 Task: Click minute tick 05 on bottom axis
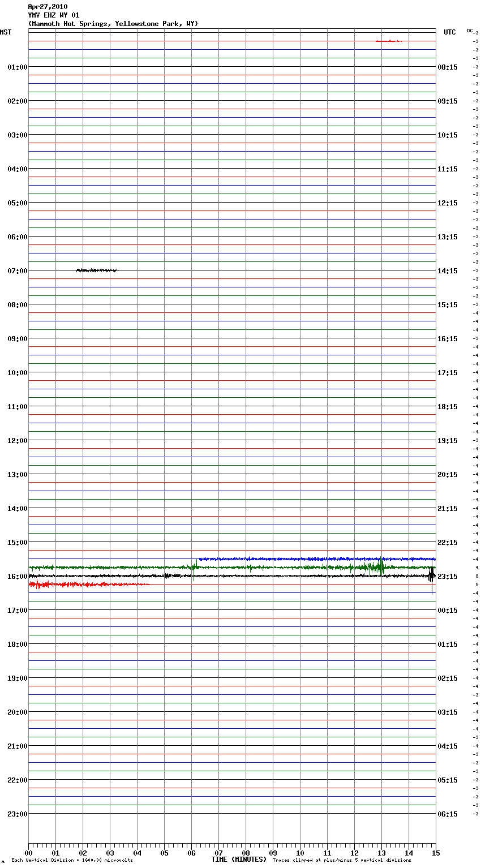164,853
